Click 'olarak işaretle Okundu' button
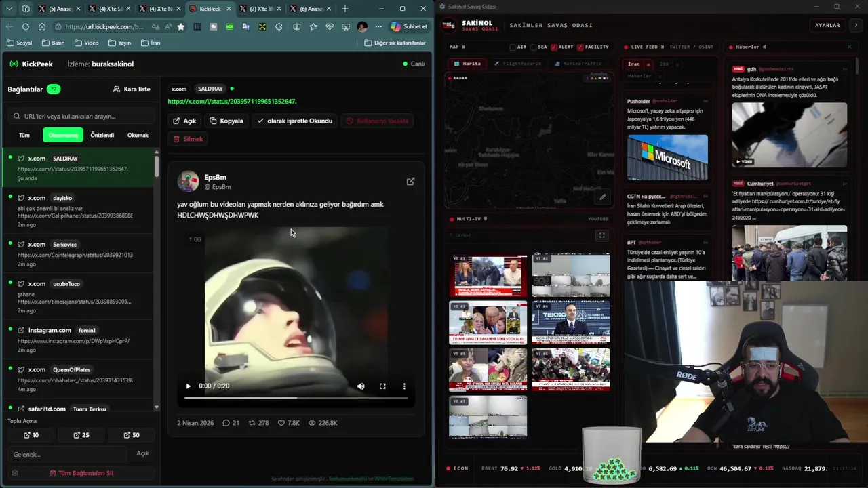The image size is (868, 488). pos(294,121)
